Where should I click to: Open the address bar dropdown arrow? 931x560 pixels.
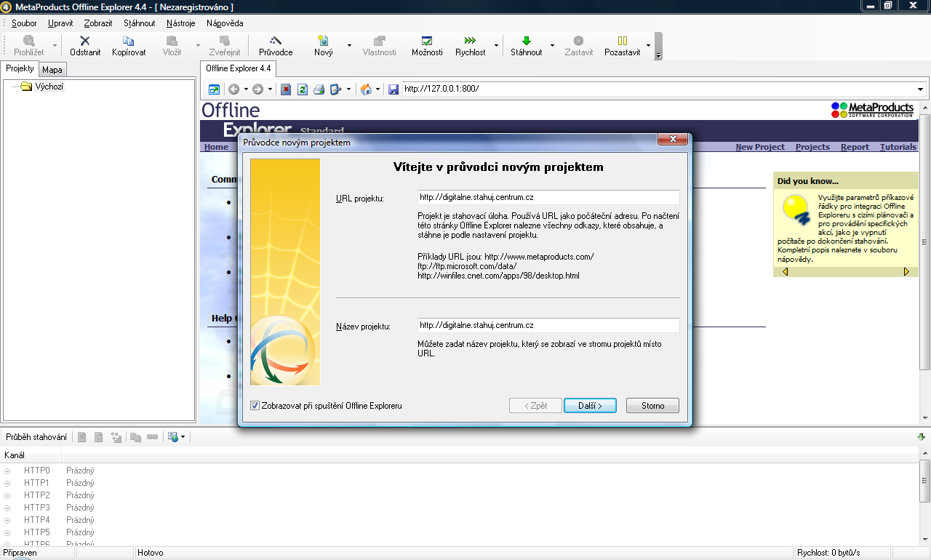pos(921,89)
